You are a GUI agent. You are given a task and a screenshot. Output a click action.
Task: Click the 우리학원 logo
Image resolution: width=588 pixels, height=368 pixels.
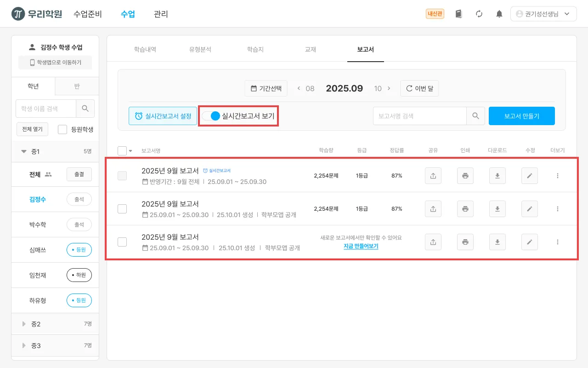(x=37, y=14)
